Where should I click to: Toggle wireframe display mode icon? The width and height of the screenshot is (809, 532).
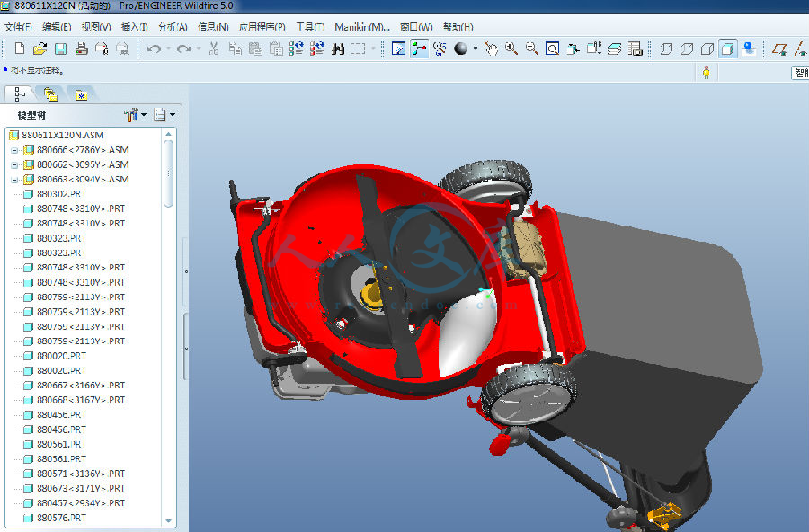click(666, 49)
